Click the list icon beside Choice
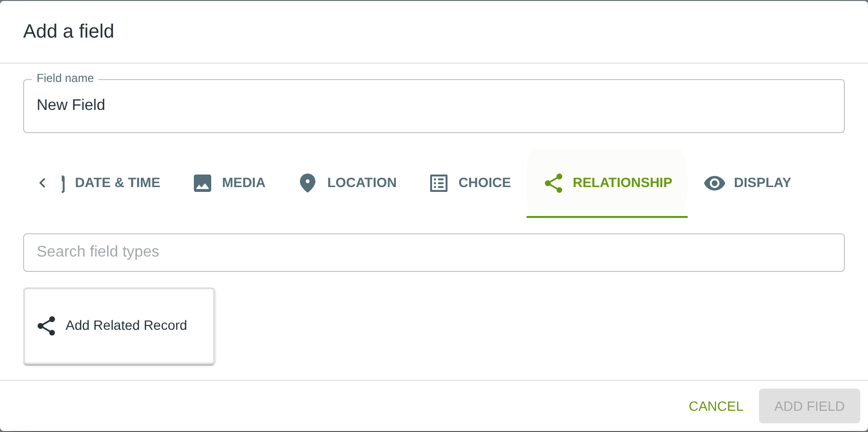This screenshot has height=432, width=868. point(438,183)
